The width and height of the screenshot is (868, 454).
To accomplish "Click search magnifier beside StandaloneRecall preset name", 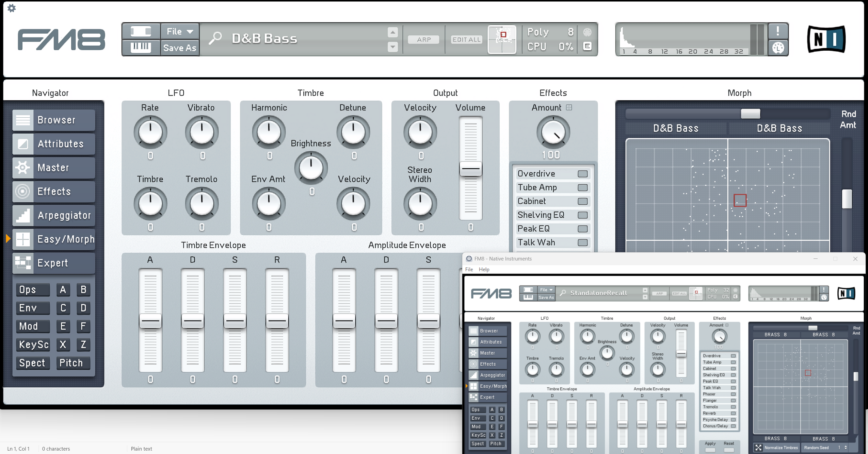I will click(563, 293).
